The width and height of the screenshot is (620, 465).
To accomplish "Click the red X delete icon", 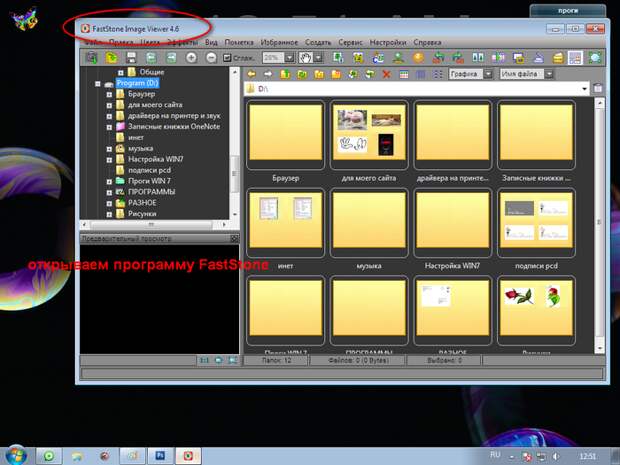I will click(386, 74).
